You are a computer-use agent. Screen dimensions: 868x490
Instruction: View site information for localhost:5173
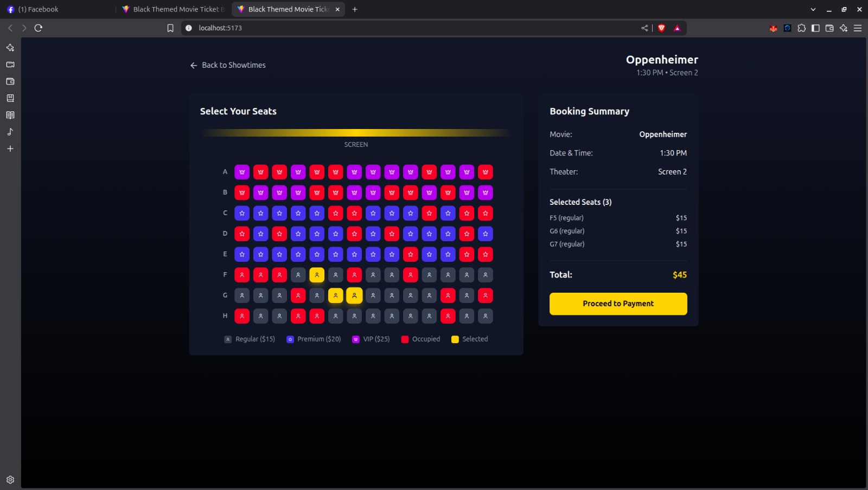[x=189, y=28]
